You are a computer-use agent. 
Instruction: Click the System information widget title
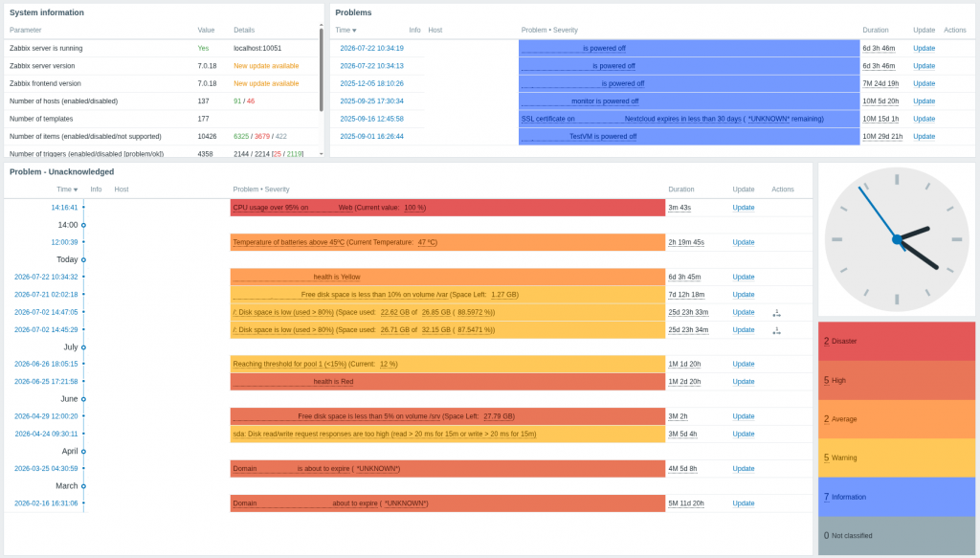tap(47, 12)
